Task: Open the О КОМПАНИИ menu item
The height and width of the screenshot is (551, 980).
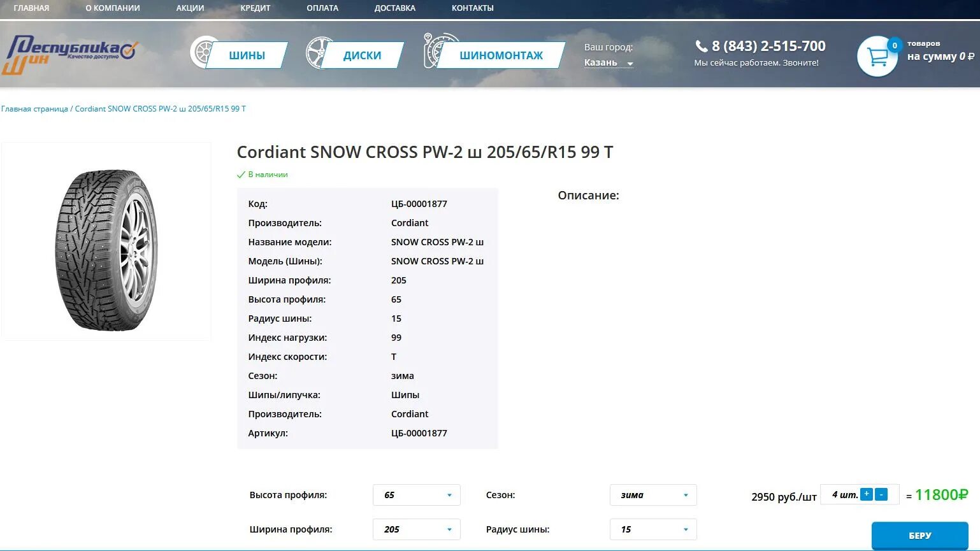Action: [x=113, y=8]
